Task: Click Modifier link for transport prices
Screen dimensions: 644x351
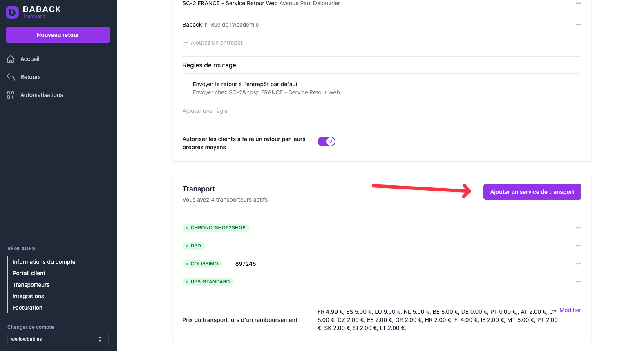Action: tap(570, 310)
